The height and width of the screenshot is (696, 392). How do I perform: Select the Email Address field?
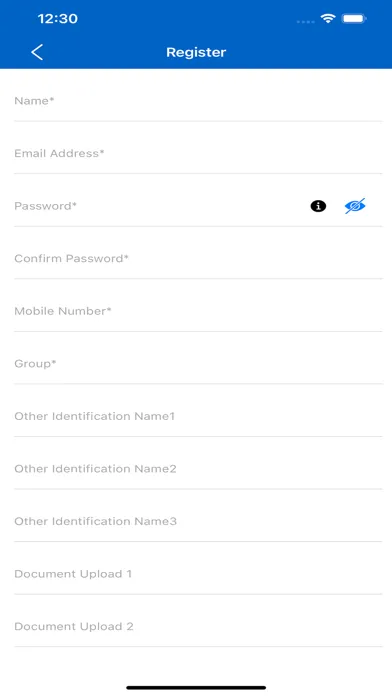tap(198, 154)
